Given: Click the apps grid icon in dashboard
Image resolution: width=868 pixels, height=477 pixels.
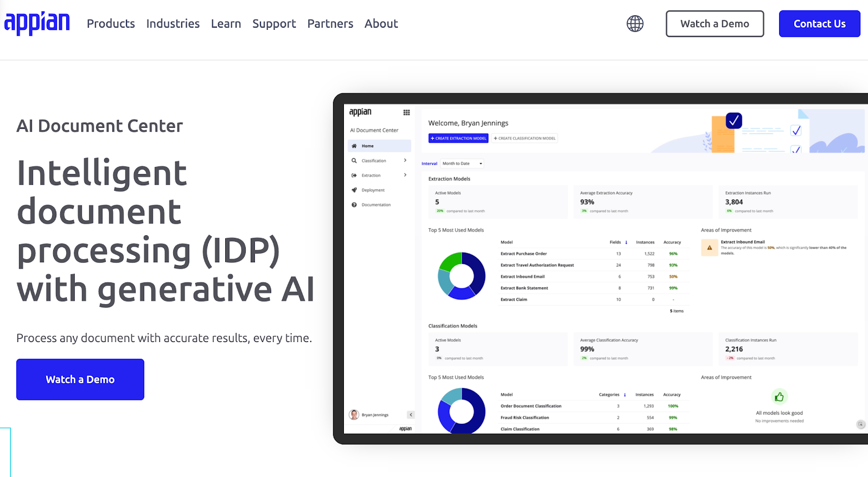Looking at the screenshot, I should pos(406,112).
